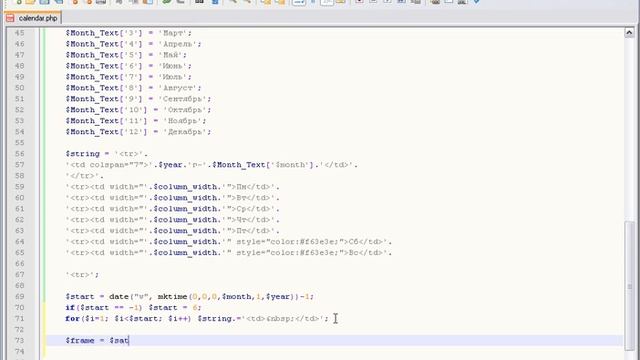Click the column_width line ending Пн</td>

pyautogui.click(x=173, y=187)
